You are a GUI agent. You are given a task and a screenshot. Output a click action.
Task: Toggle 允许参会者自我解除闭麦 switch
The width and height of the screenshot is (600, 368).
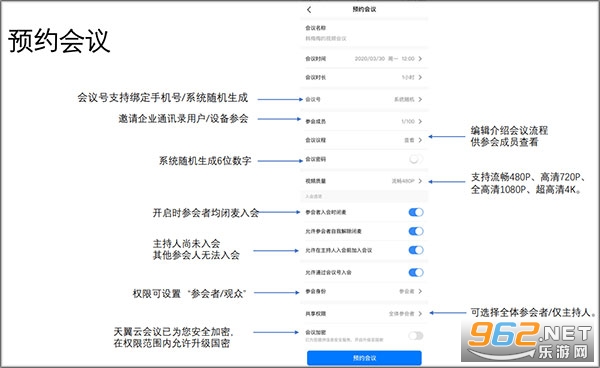click(x=416, y=231)
